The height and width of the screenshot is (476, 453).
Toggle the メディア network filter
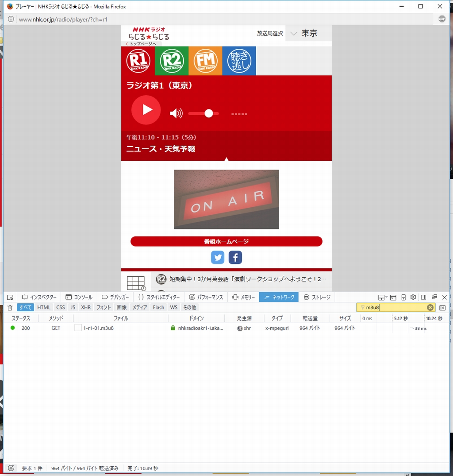(139, 307)
